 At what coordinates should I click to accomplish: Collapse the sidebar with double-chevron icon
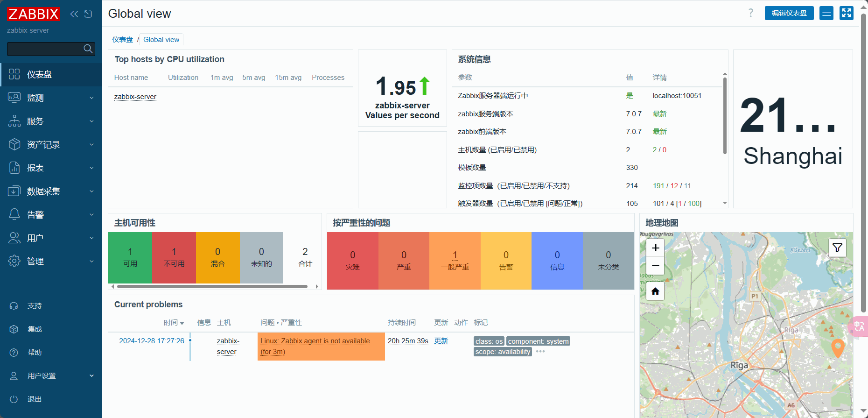coord(74,14)
